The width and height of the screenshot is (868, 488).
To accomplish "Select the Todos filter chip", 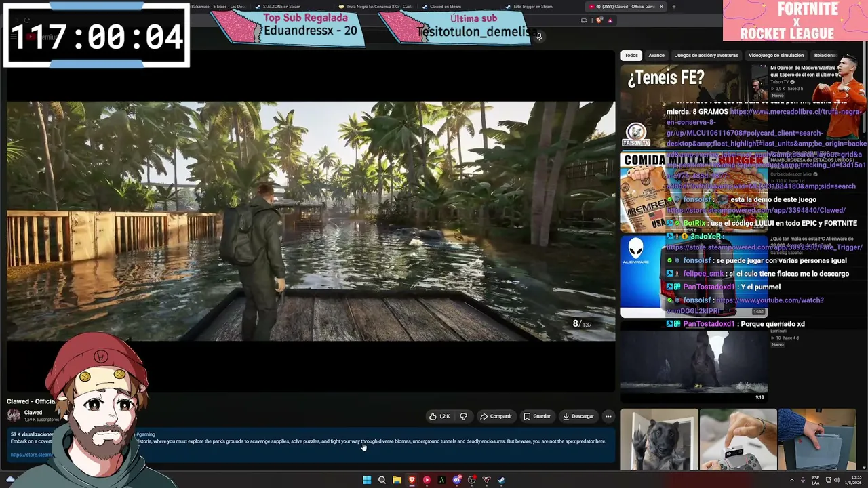I will tap(631, 56).
